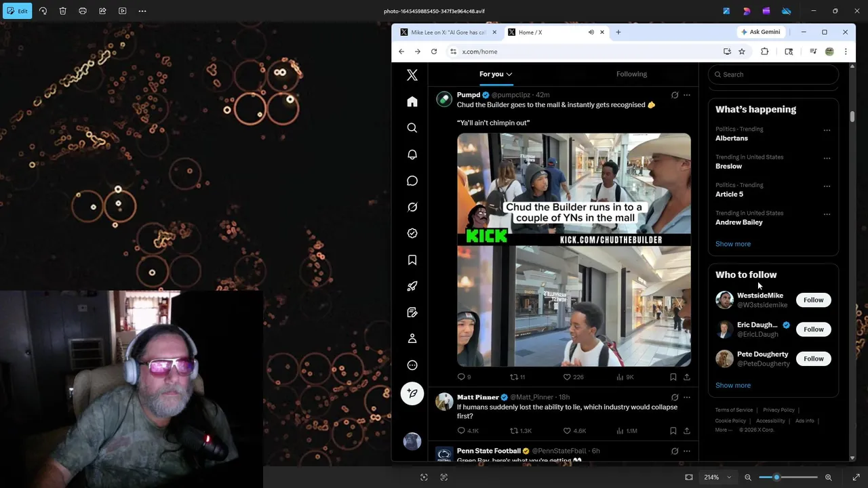Screen dimensions: 868x488
Task: Bookmark the Pumpd post
Action: [673, 377]
